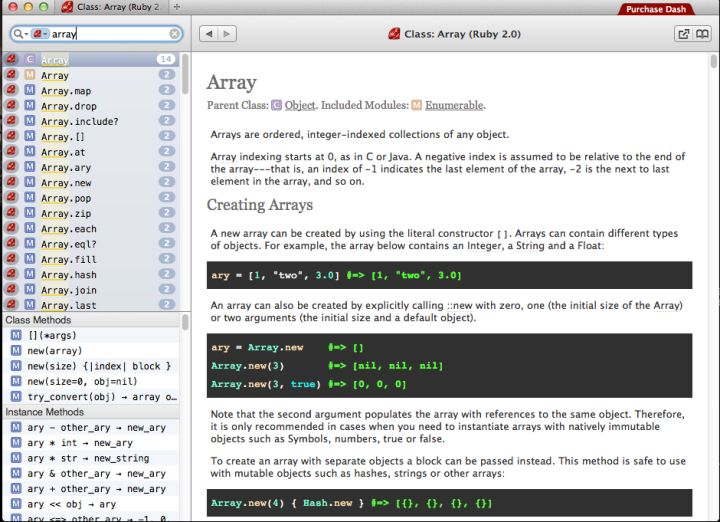Click the back navigation arrow
This screenshot has height=522, width=720.
(208, 34)
